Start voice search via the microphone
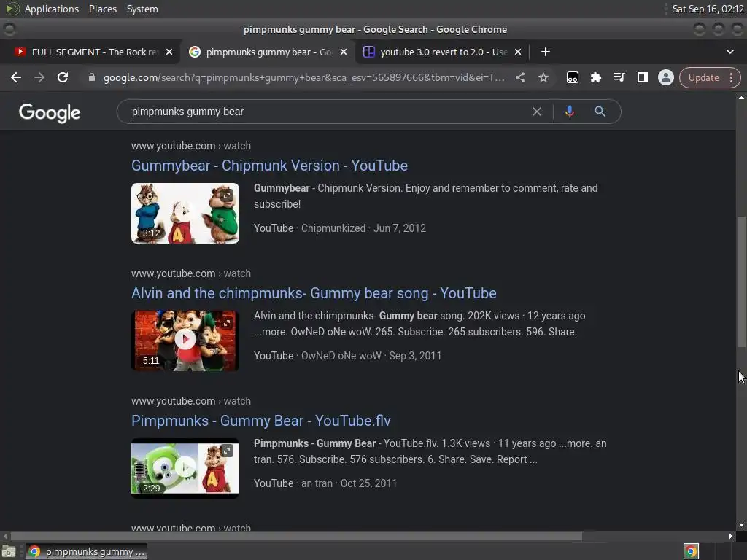747x560 pixels. pyautogui.click(x=569, y=112)
